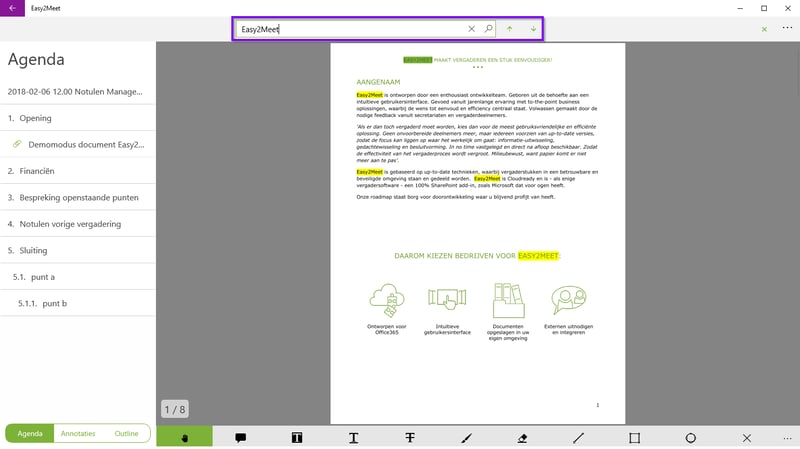Open the Demomodus document attachment
This screenshot has width=800, height=449.
click(x=78, y=144)
